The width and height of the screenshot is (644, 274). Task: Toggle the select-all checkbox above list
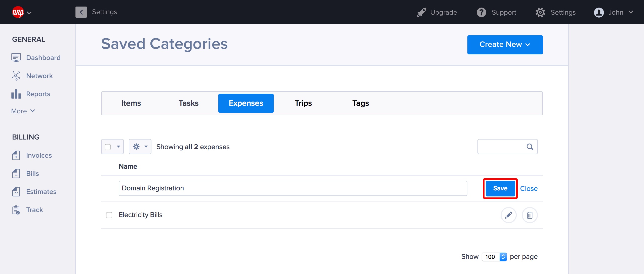tap(108, 147)
